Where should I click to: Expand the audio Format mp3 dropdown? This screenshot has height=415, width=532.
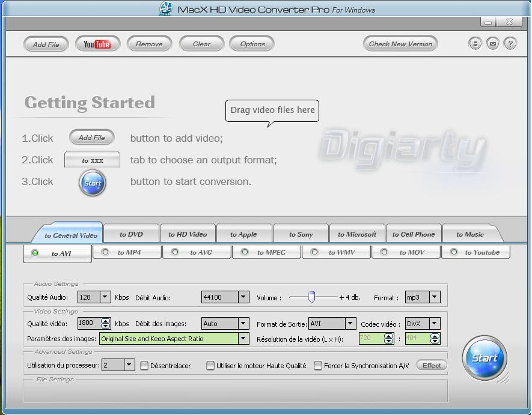pos(435,297)
